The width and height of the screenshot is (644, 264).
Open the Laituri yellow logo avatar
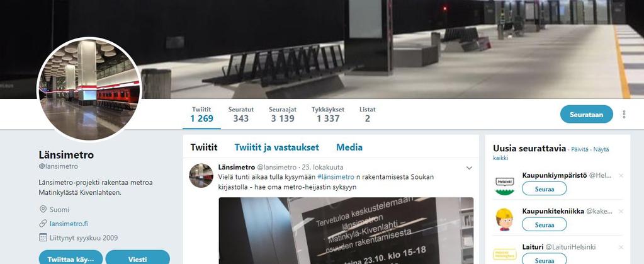point(505,254)
